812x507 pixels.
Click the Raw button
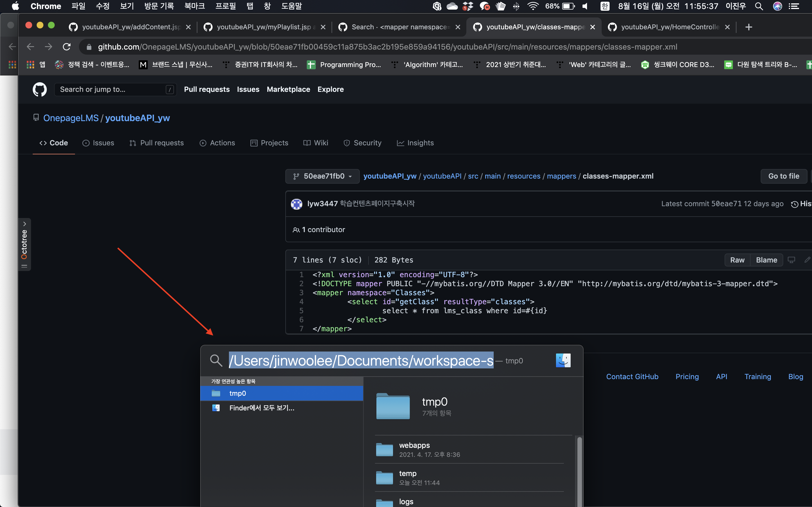pyautogui.click(x=737, y=260)
